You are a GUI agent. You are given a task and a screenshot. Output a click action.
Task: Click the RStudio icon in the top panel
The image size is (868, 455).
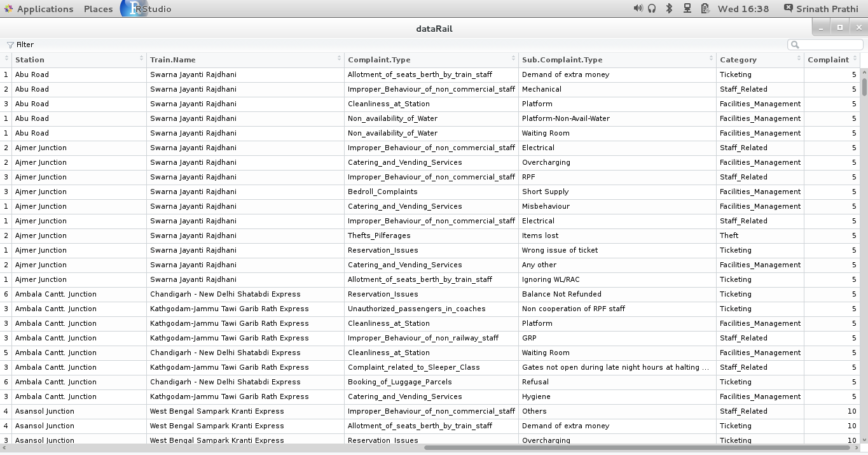point(134,8)
